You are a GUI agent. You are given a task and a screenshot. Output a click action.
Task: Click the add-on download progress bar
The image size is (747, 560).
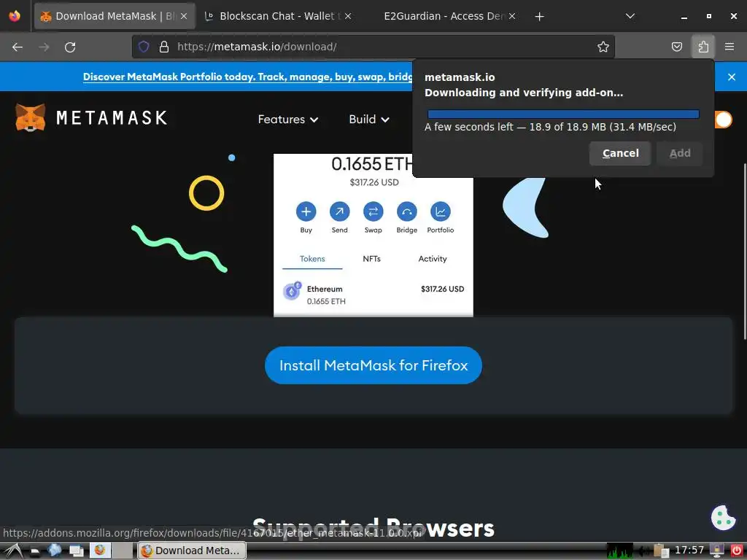(563, 114)
